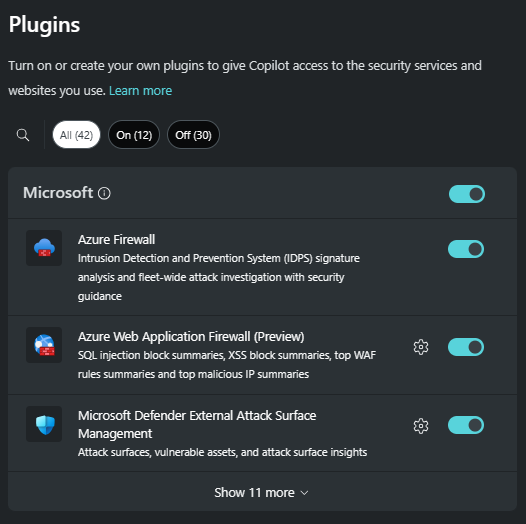526x524 pixels.
Task: Turn off Azure Web Application Firewall toggle
Action: click(466, 347)
